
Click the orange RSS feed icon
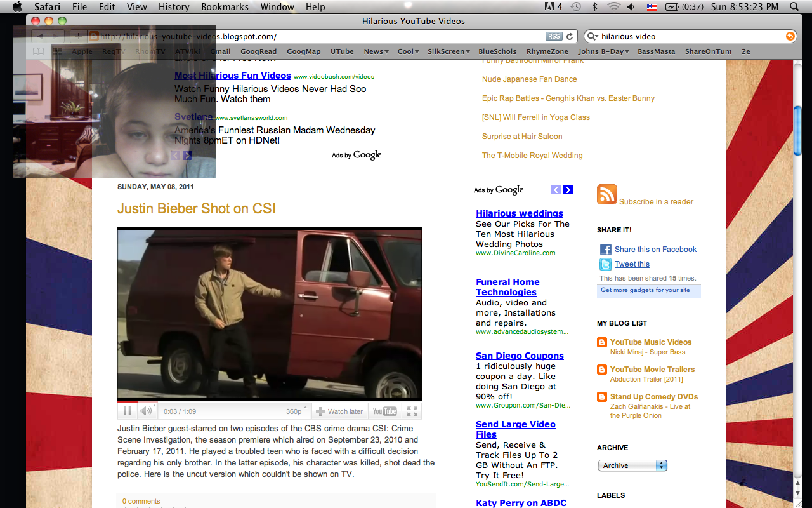pyautogui.click(x=607, y=194)
